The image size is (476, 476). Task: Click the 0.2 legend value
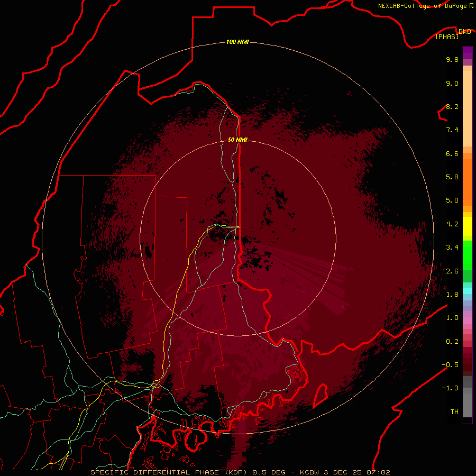(x=452, y=341)
